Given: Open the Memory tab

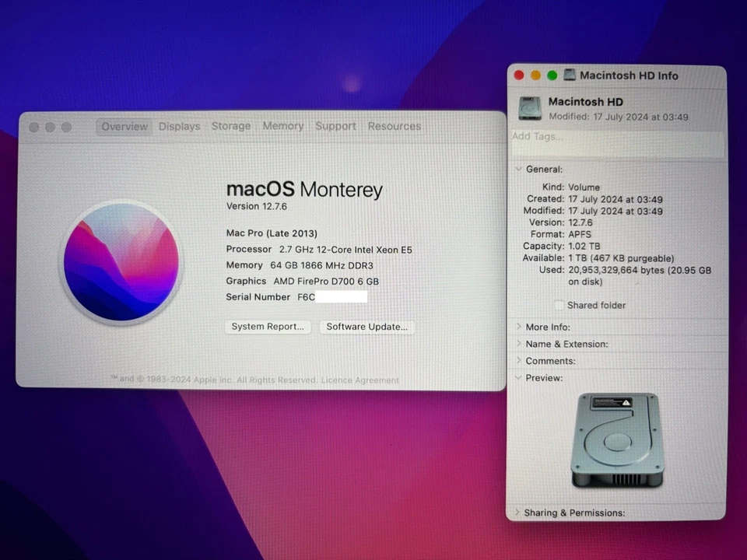Looking at the screenshot, I should (x=282, y=126).
